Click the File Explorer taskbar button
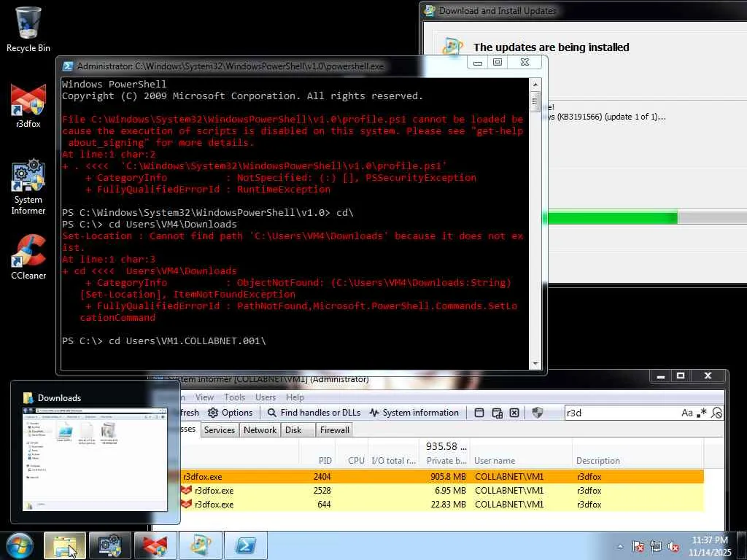 [x=65, y=545]
